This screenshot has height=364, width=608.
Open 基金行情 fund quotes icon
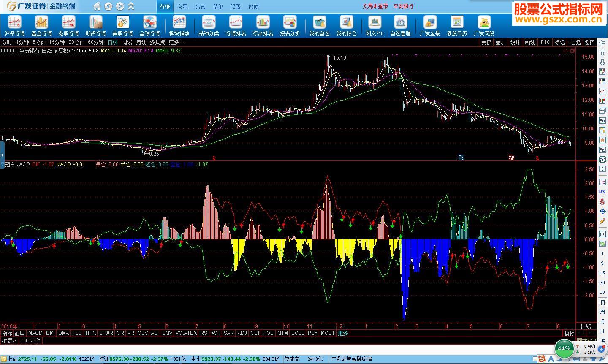[41, 26]
